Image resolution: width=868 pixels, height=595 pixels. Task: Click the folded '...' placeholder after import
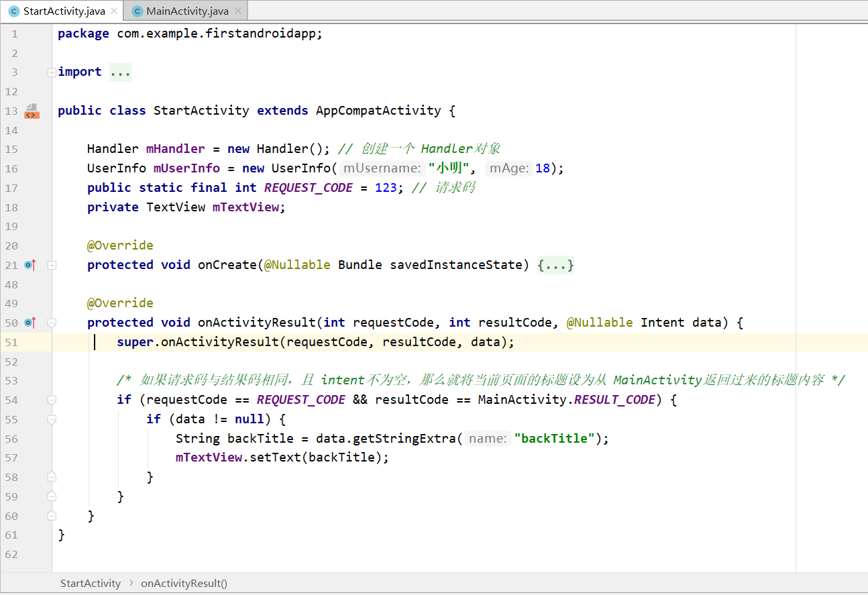[120, 72]
